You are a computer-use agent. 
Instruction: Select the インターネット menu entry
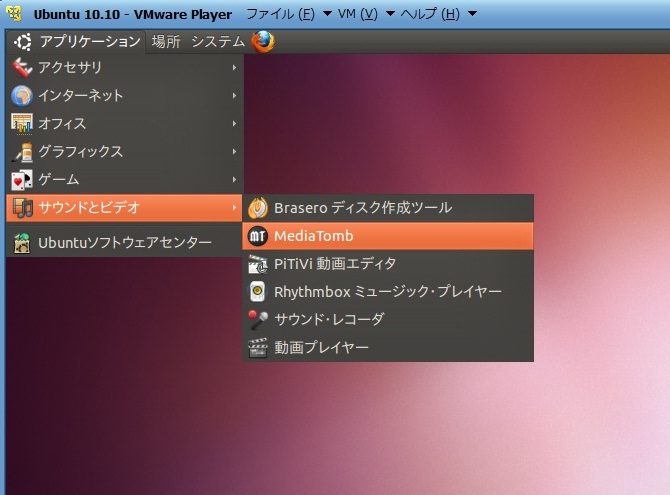(124, 95)
